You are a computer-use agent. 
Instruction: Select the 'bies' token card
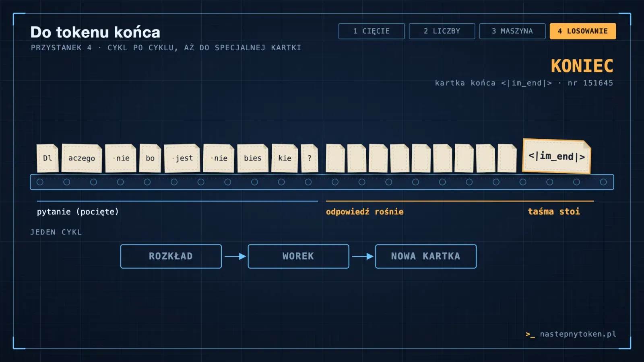(x=253, y=158)
